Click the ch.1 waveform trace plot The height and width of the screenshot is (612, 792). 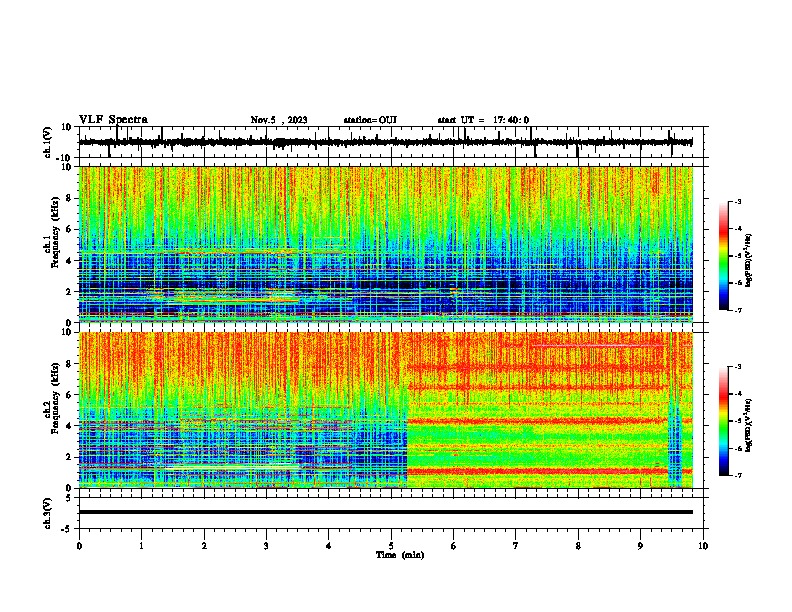click(386, 142)
